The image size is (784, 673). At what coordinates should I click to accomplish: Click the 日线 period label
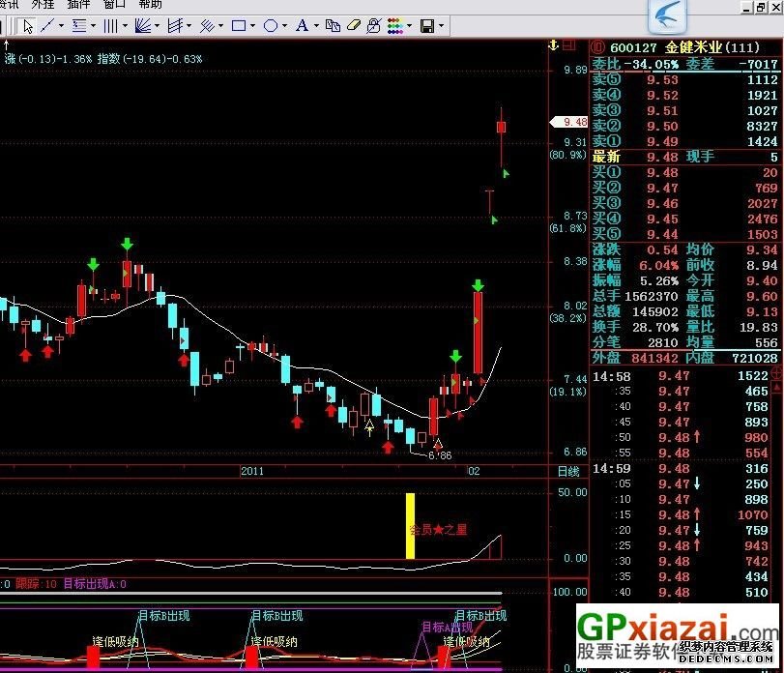(x=568, y=471)
